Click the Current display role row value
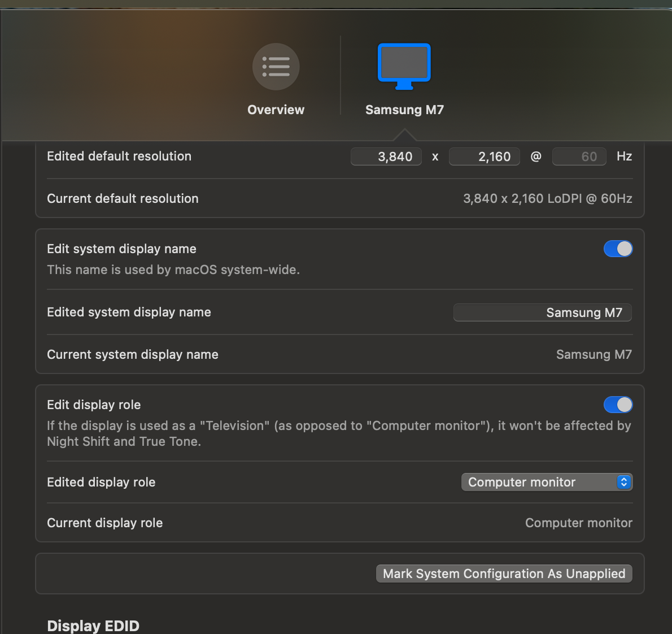This screenshot has height=634, width=672. [x=578, y=523]
